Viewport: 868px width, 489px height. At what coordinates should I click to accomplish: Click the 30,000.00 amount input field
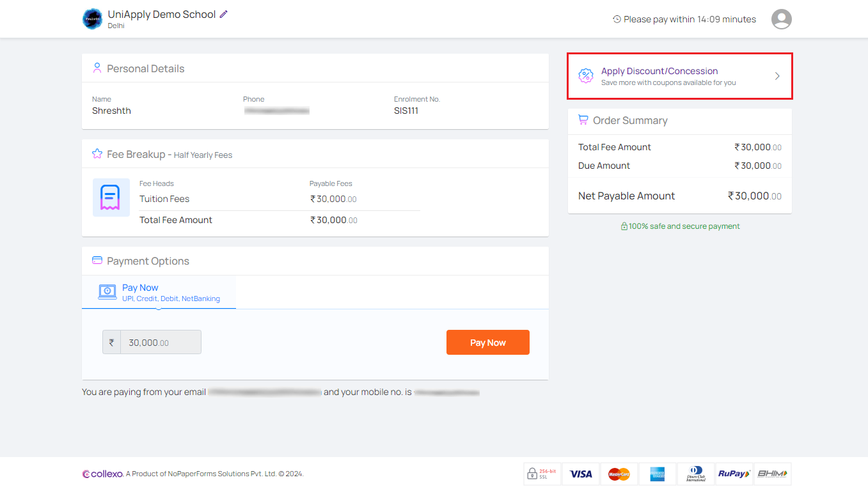[160, 343]
